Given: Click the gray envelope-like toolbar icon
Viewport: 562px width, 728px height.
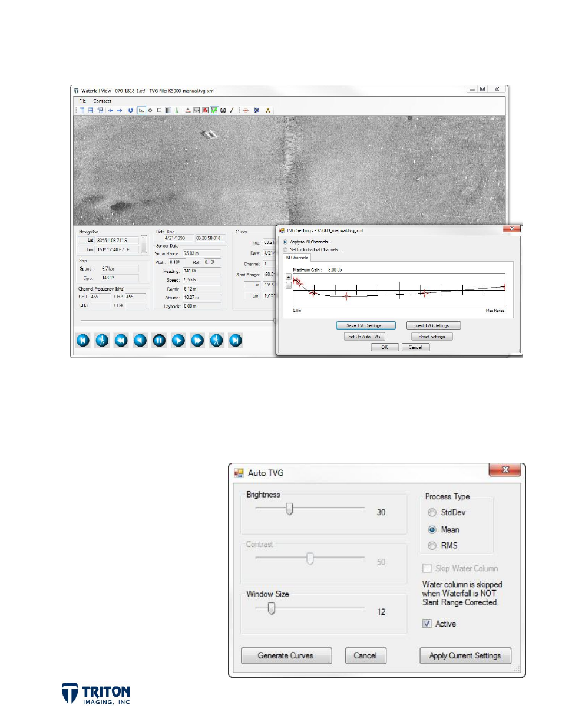Looking at the screenshot, I should tap(197, 110).
